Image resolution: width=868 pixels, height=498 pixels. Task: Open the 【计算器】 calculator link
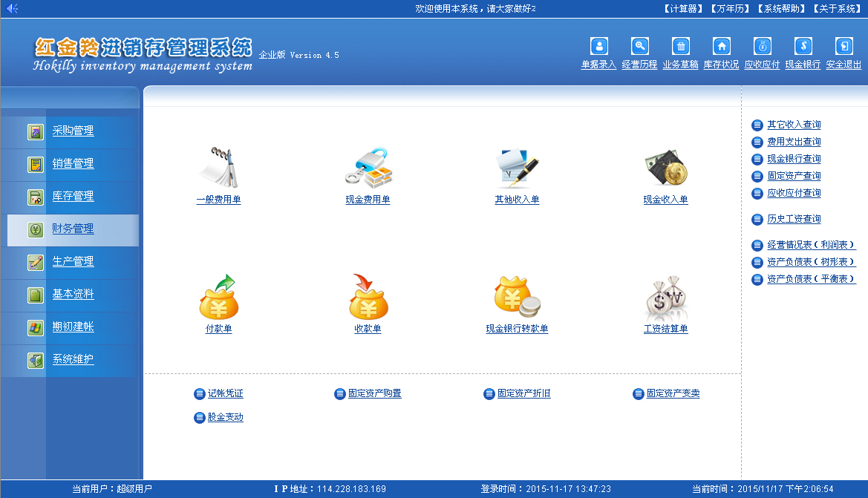click(682, 8)
